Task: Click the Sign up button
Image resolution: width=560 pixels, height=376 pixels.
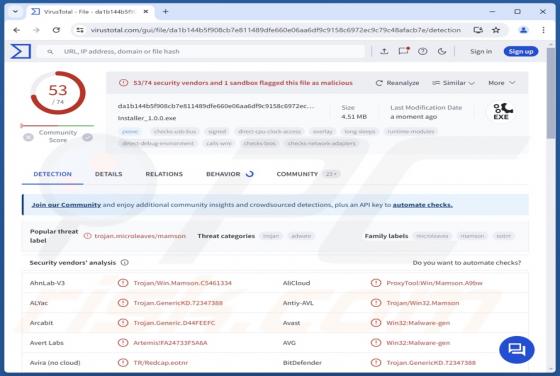Action: 521,51
